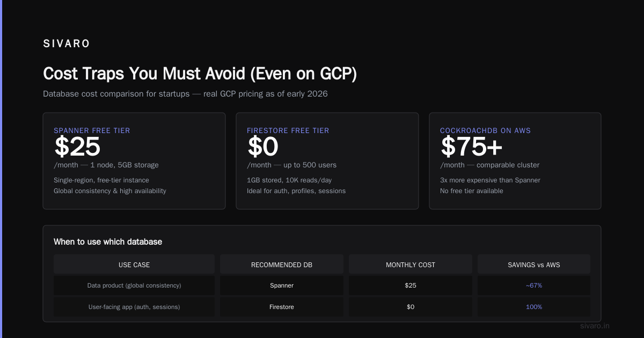
Task: Click the "USE CASE" column header
Action: coord(134,265)
